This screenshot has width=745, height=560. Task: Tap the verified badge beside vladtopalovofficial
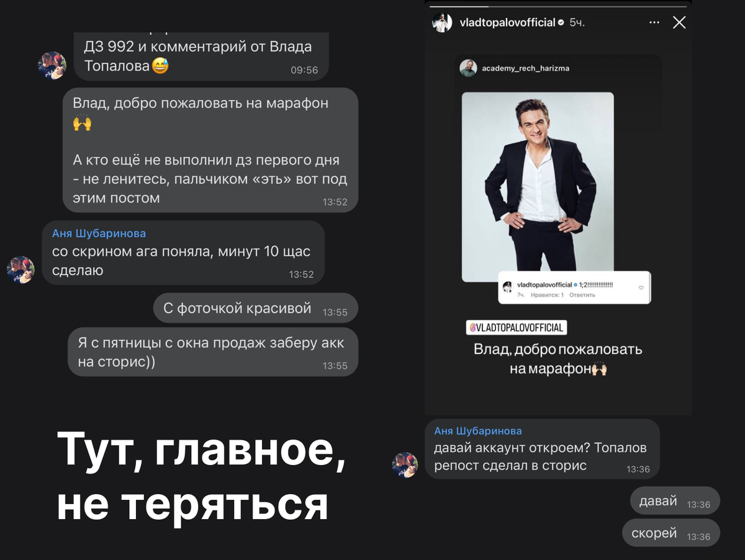click(561, 23)
